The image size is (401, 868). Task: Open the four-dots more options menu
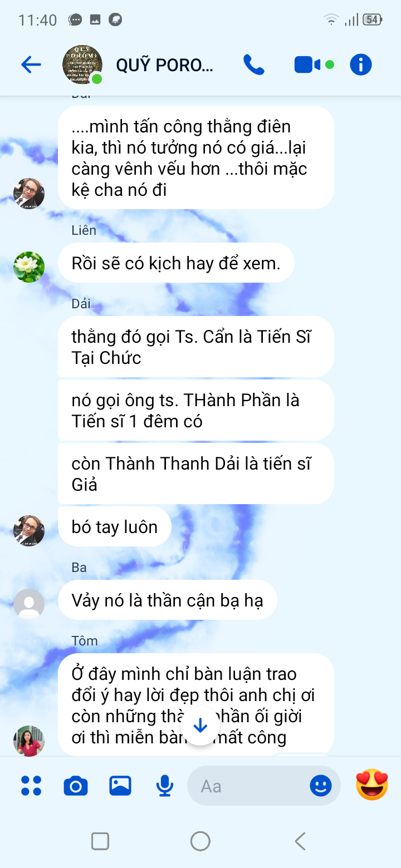pos(31,786)
